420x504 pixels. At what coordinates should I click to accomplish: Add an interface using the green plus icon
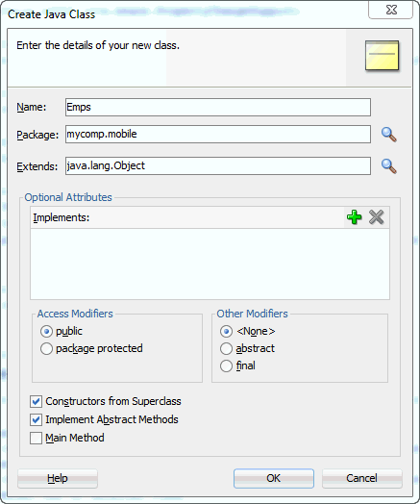(x=355, y=217)
